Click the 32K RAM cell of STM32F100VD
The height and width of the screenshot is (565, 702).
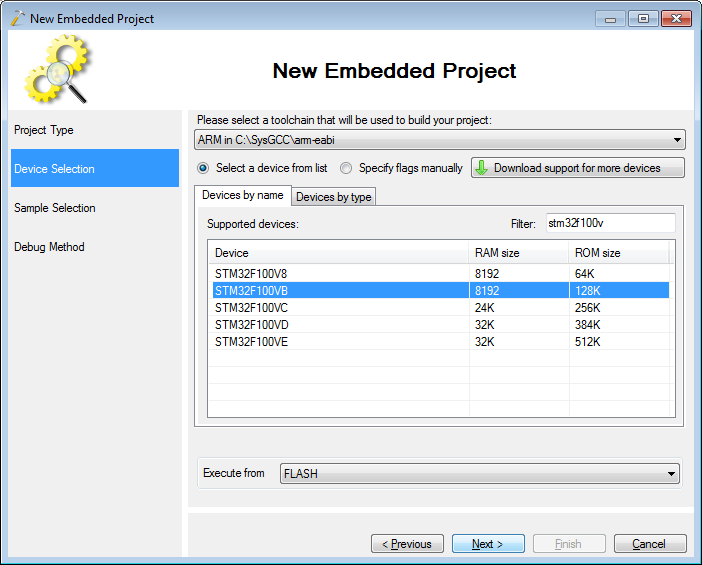coord(519,325)
